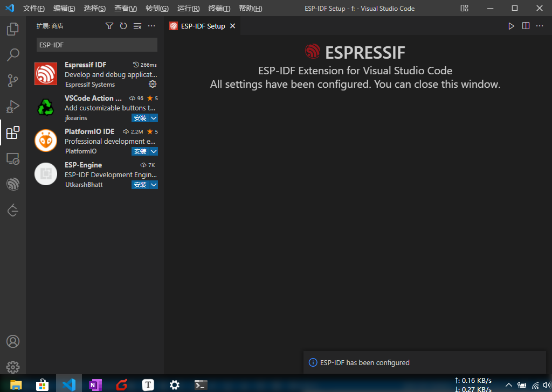Open the 帮助(H) menu
Image resolution: width=552 pixels, height=392 pixels.
250,9
